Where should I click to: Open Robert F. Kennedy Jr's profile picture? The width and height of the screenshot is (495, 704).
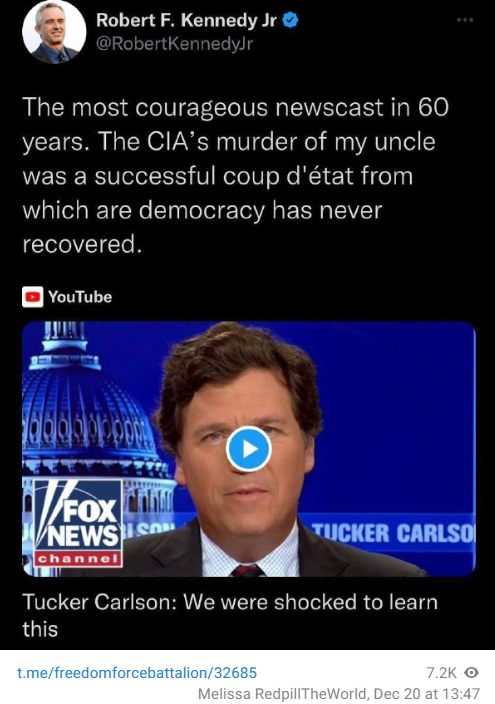pyautogui.click(x=54, y=32)
